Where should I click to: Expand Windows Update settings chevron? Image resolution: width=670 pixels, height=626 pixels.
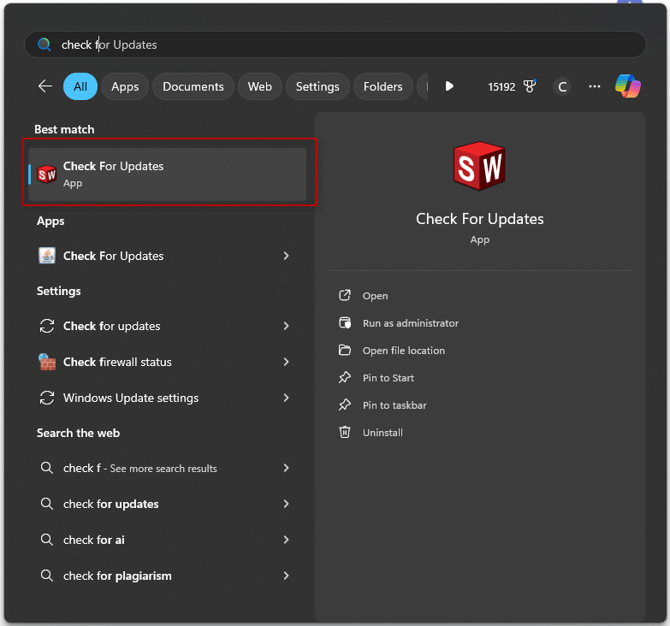coord(286,398)
